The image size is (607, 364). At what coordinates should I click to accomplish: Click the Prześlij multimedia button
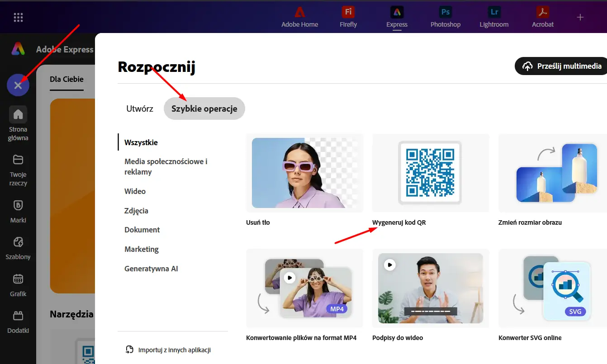[563, 66]
